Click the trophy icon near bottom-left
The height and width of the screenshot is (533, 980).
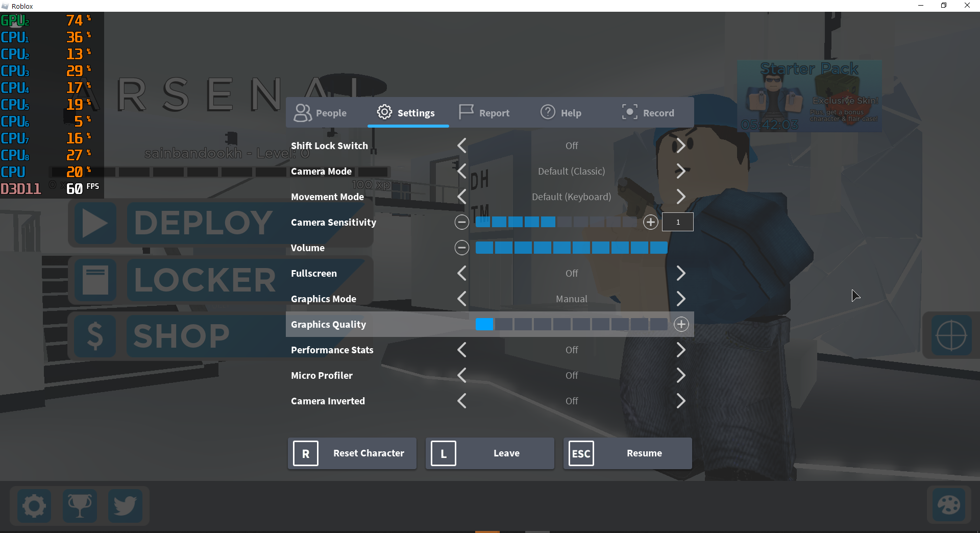coord(80,506)
